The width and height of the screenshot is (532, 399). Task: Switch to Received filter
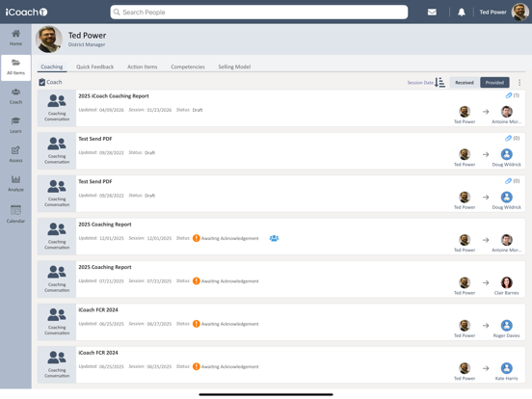coord(465,83)
